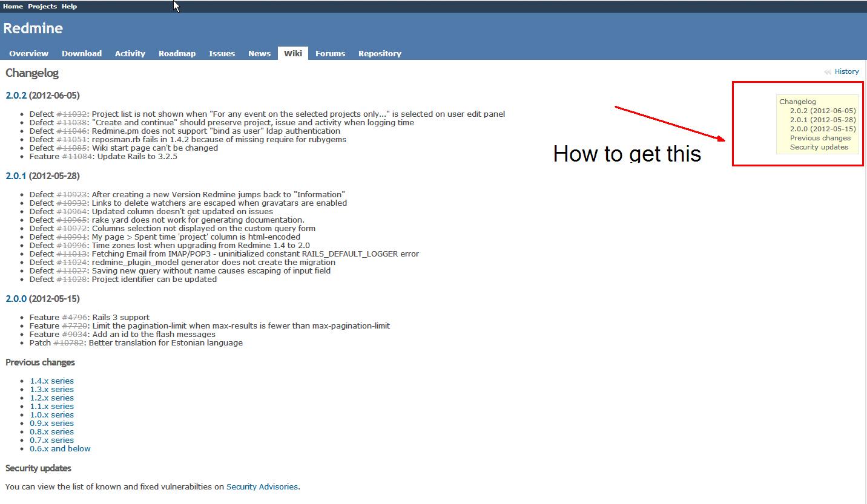Open issue #11032 link
Screen dimensions: 867x504
[72, 114]
